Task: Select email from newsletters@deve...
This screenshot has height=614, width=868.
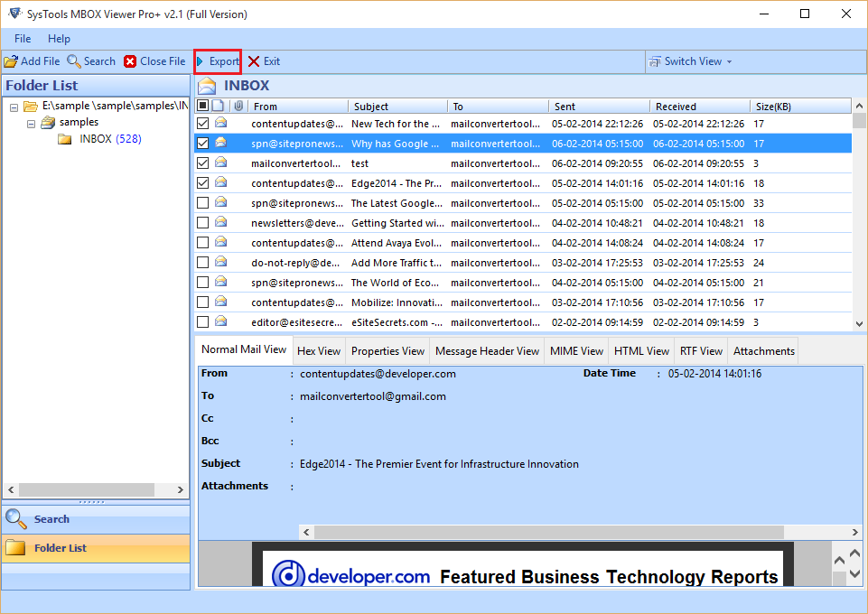Action: coord(523,223)
